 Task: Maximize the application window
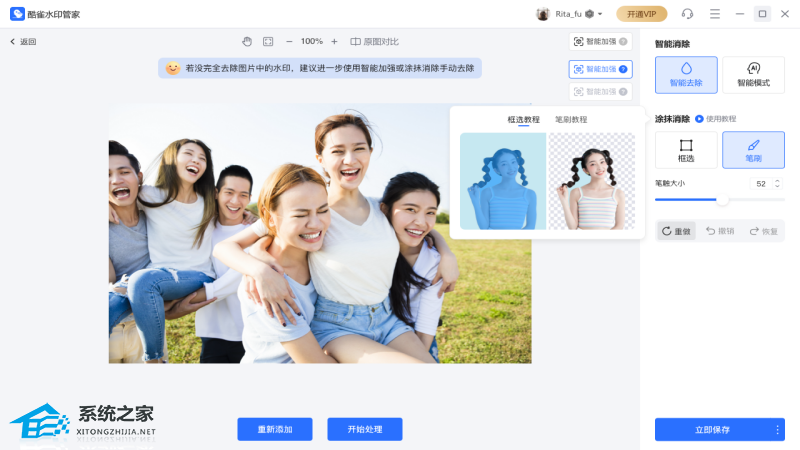click(762, 14)
